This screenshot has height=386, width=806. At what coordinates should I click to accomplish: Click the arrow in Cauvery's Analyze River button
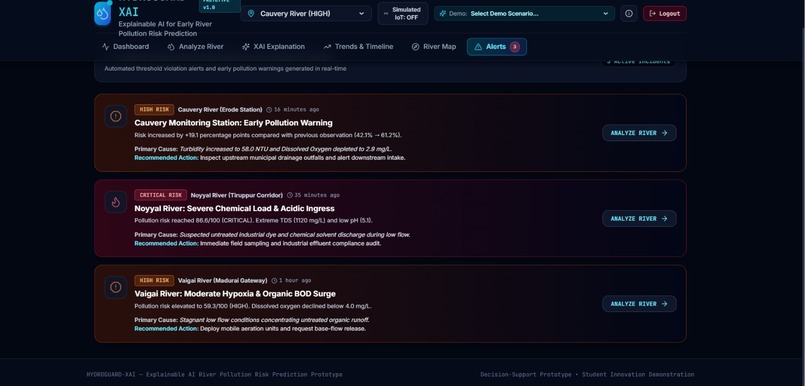[x=664, y=133]
